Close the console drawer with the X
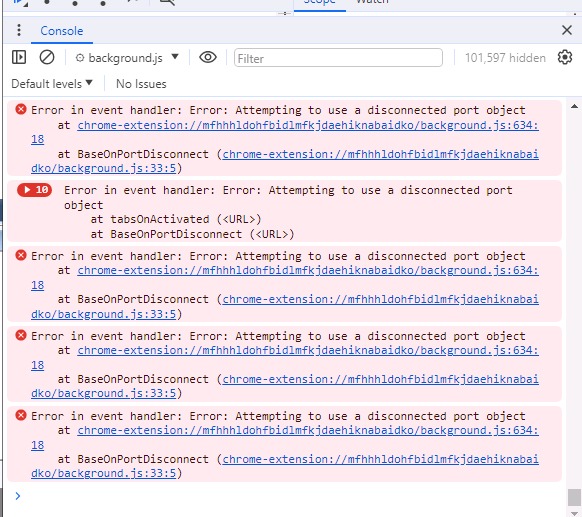 point(567,30)
